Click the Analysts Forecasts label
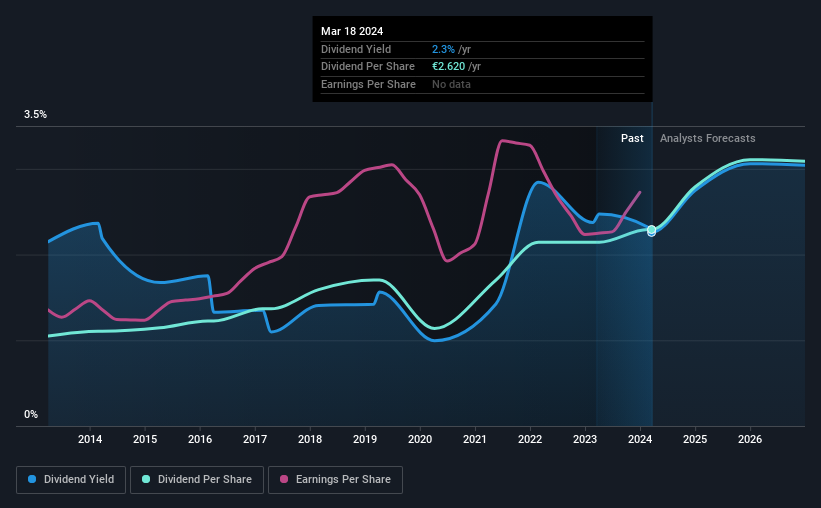The height and width of the screenshot is (508, 821). click(707, 138)
